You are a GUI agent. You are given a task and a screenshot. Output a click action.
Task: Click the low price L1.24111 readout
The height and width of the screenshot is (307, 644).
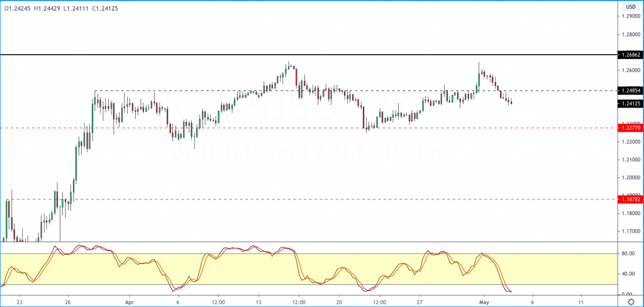tap(75, 8)
